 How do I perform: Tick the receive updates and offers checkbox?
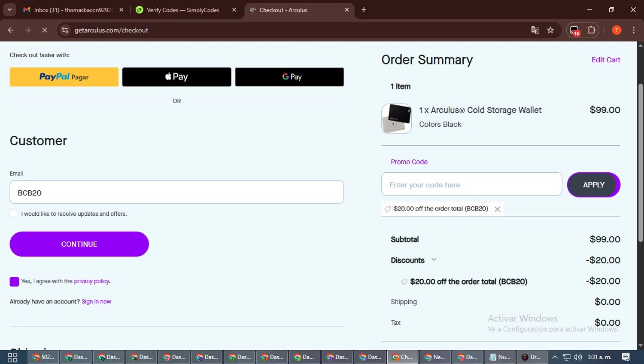pos(14,214)
